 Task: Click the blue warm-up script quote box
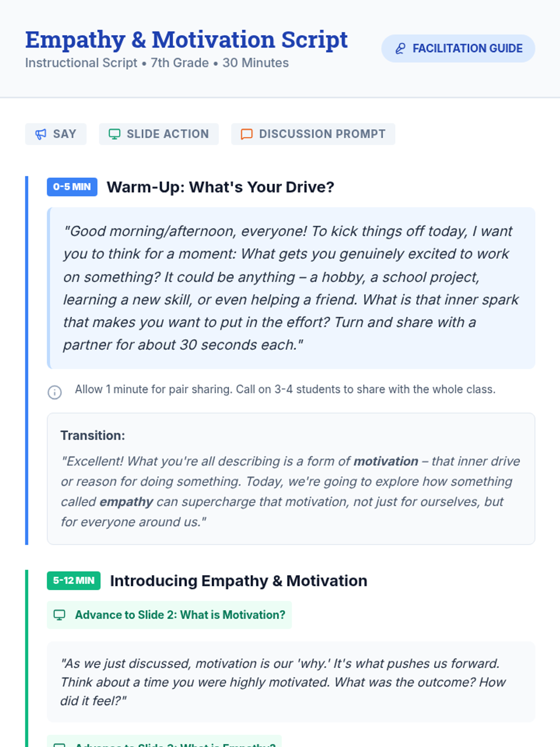point(291,288)
